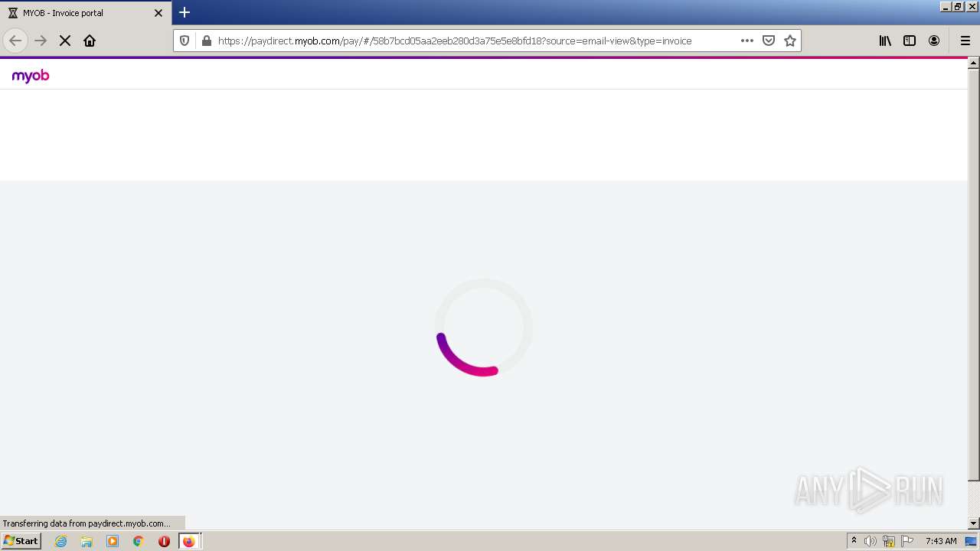Image resolution: width=980 pixels, height=551 pixels.
Task: Click the myob logo
Action: 31,76
